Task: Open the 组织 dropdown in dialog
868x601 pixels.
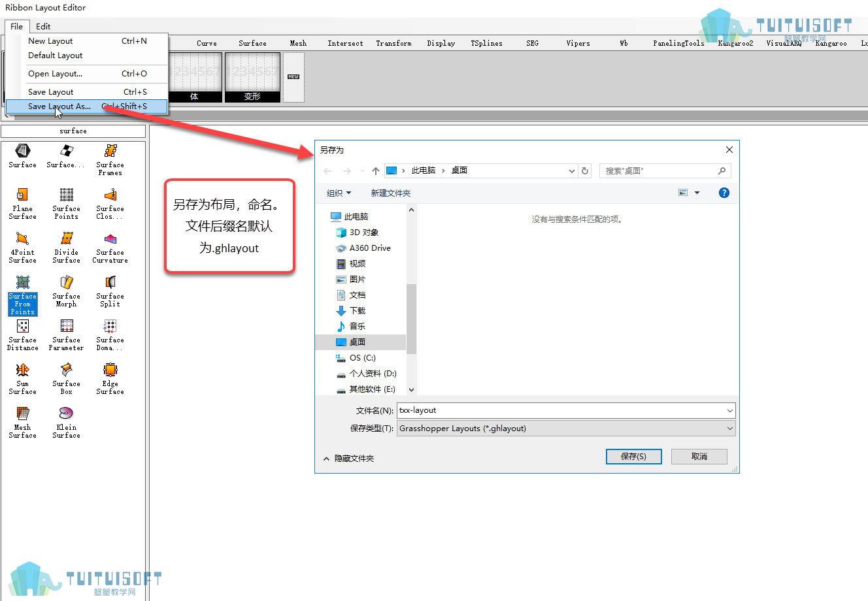Action: [x=339, y=193]
